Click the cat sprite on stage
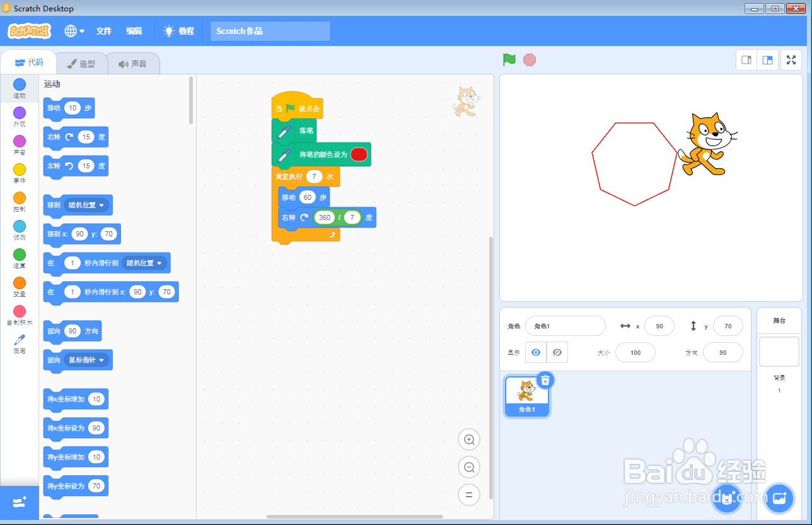The width and height of the screenshot is (812, 525). 707,144
